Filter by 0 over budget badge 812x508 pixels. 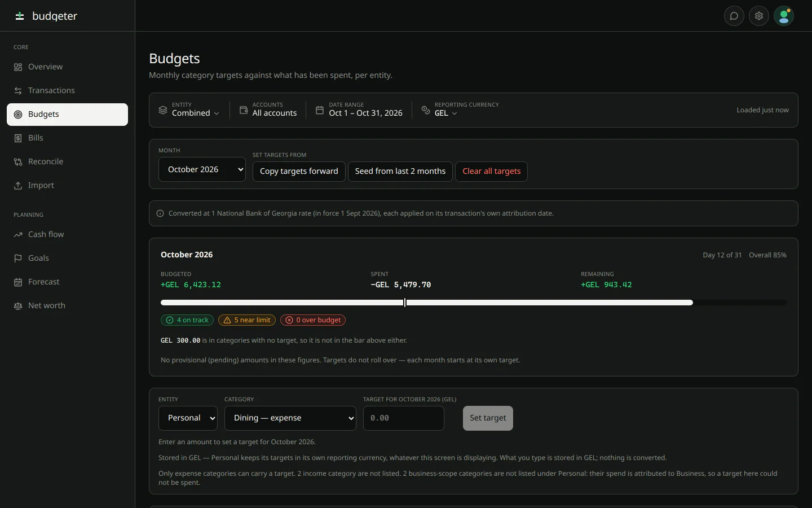point(313,320)
